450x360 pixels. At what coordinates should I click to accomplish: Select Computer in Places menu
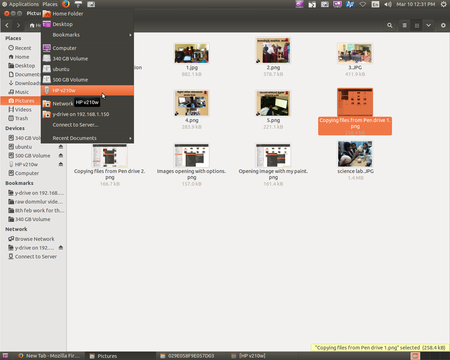point(87,48)
